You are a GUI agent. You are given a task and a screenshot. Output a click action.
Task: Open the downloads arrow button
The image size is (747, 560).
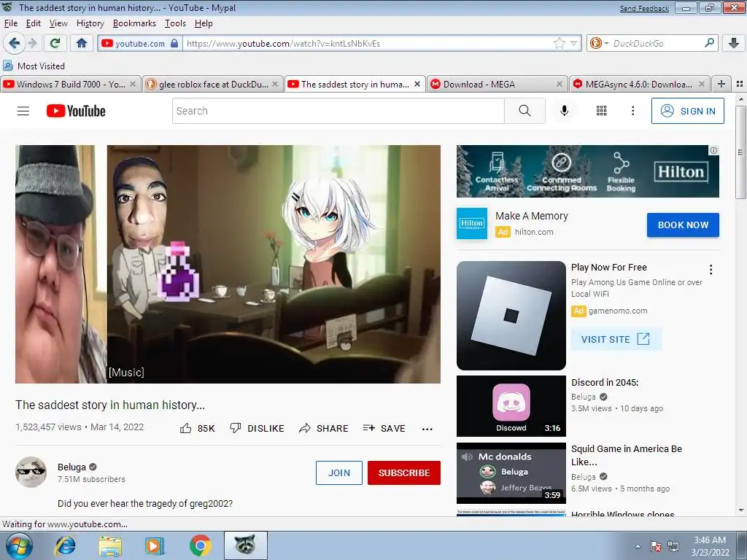[734, 43]
